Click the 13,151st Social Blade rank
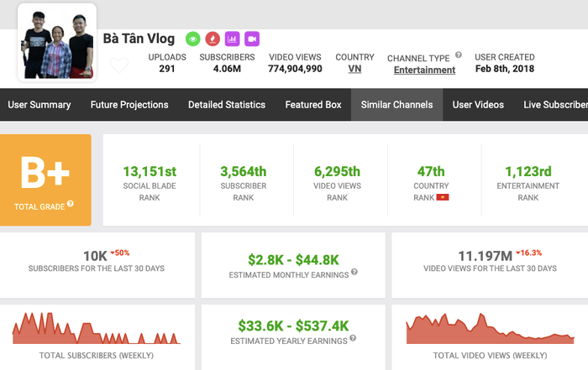The width and height of the screenshot is (588, 370). 150,171
